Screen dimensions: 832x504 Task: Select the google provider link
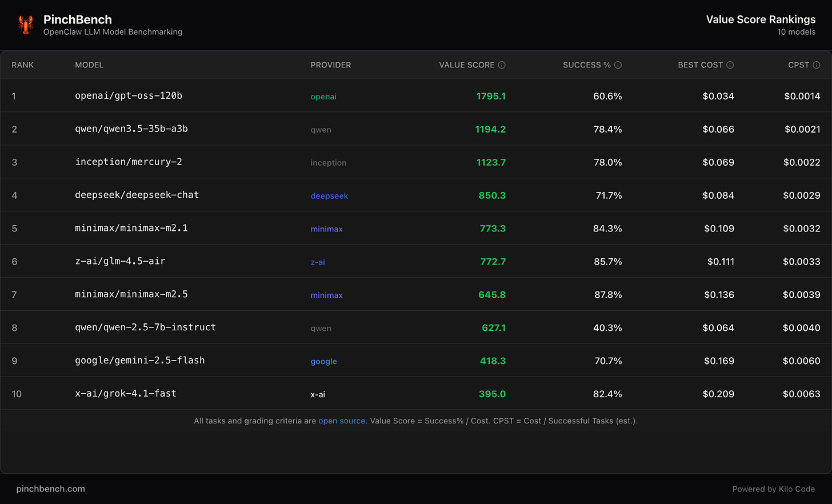[323, 362]
